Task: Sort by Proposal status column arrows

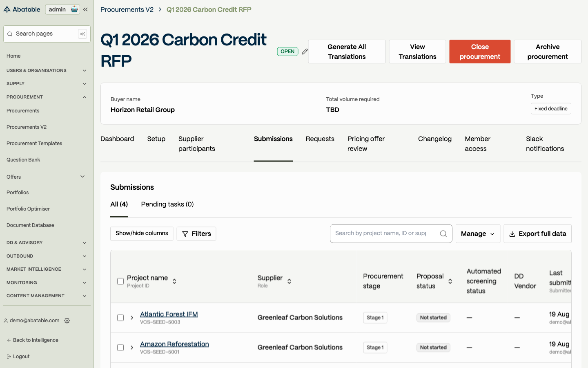Action: [x=450, y=281]
